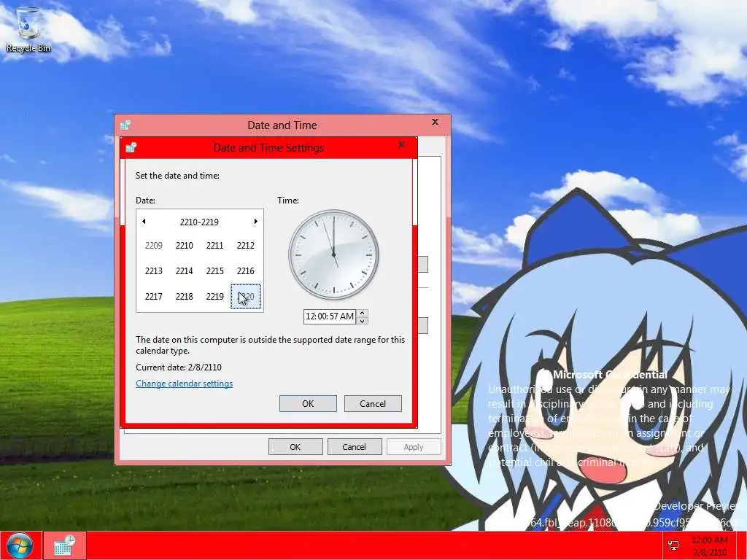Click the analog clock face

point(333,254)
